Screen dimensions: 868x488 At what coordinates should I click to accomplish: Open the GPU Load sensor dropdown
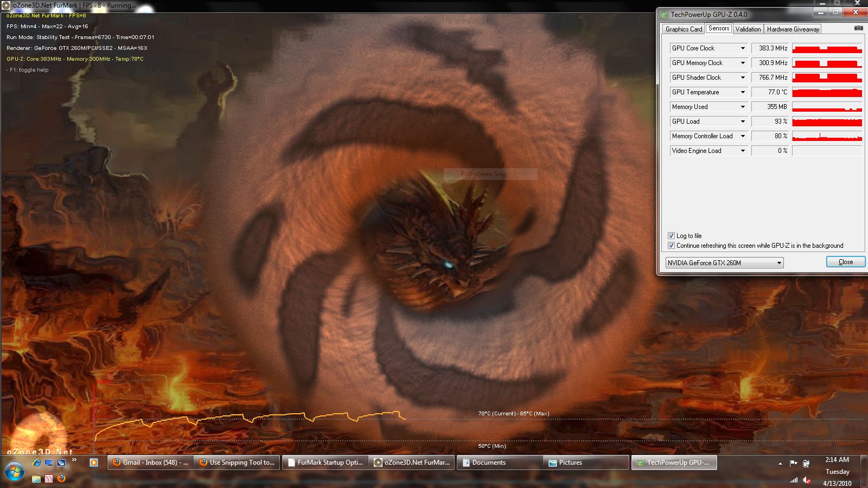[x=709, y=121]
